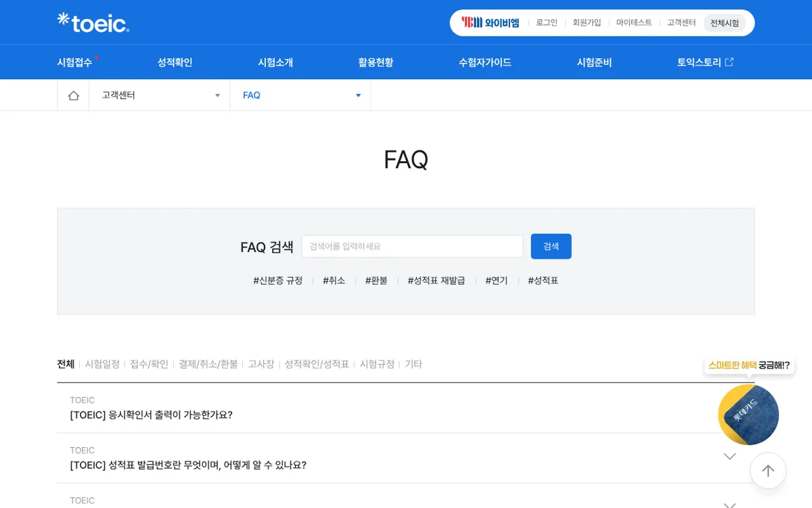Open 활용현황 main menu
This screenshot has height=508, width=812.
click(x=376, y=62)
